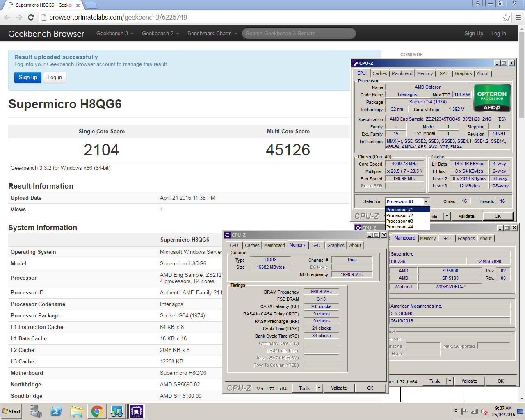Open the Windows Start menu
The width and height of the screenshot is (525, 420).
coord(11,411)
